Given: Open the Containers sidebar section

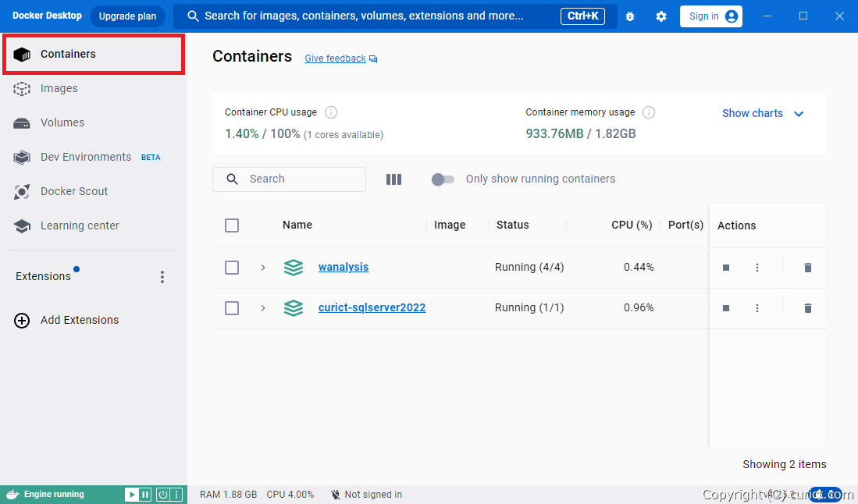Looking at the screenshot, I should (94, 54).
